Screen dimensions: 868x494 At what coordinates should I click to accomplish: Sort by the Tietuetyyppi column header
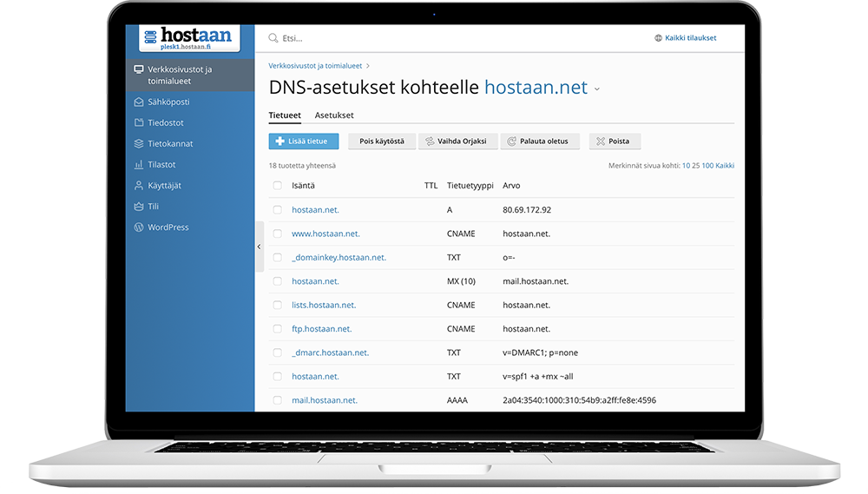pos(470,186)
